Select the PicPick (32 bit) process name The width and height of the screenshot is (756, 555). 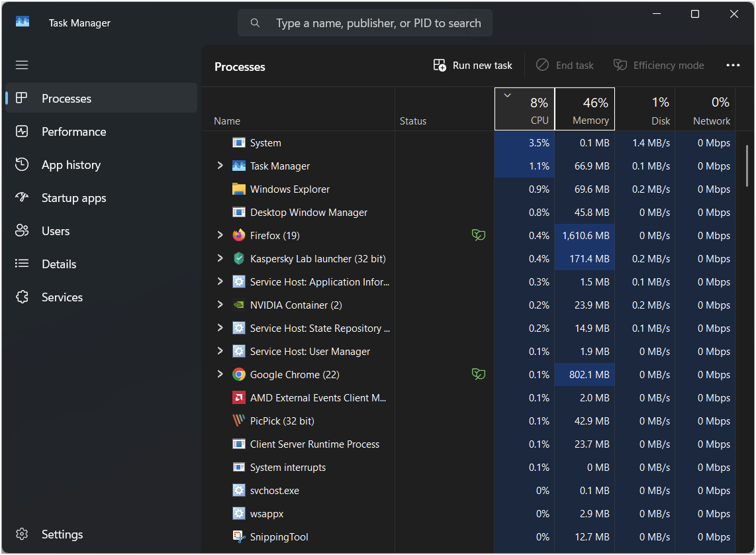pyautogui.click(x=282, y=421)
